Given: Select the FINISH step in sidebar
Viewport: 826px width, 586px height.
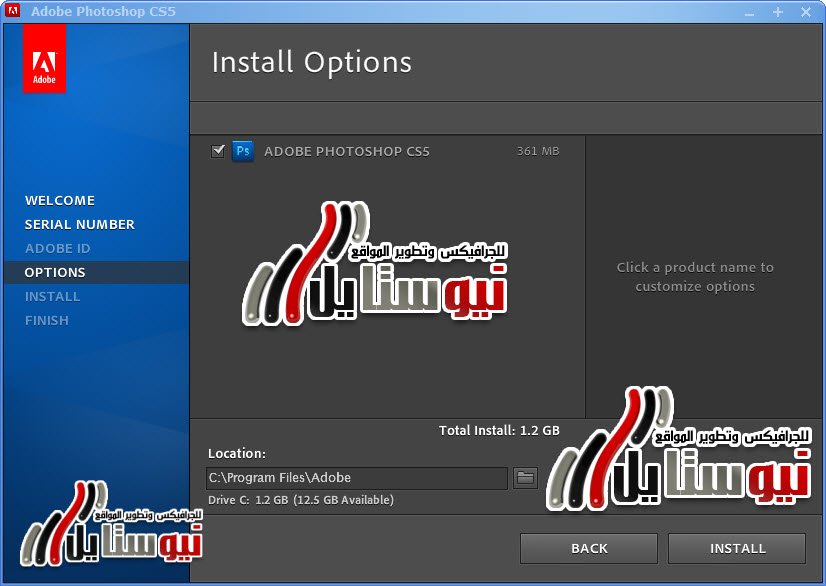Looking at the screenshot, I should (x=46, y=320).
